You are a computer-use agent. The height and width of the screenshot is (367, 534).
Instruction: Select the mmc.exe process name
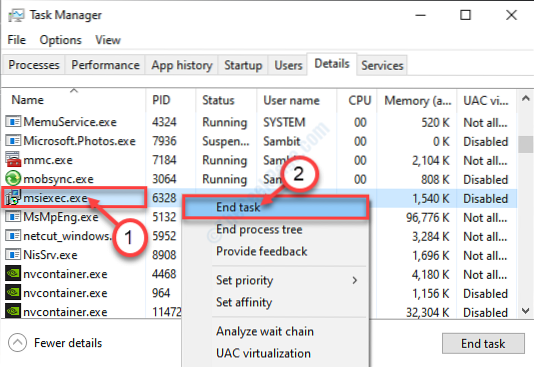point(48,160)
